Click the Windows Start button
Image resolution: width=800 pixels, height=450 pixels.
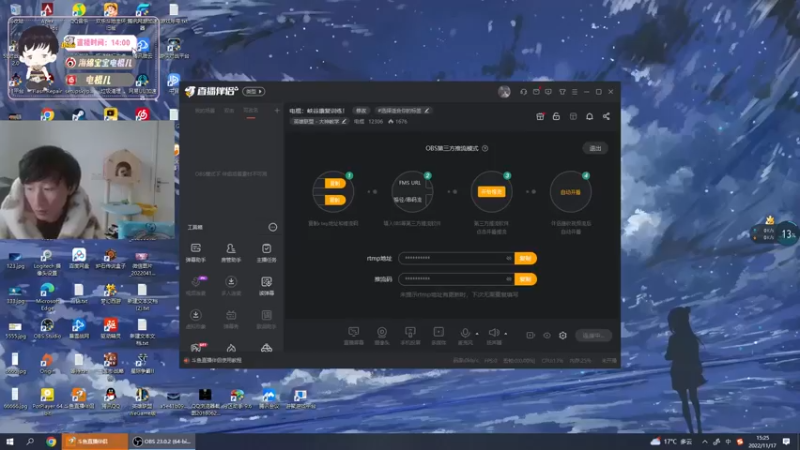click(10, 441)
